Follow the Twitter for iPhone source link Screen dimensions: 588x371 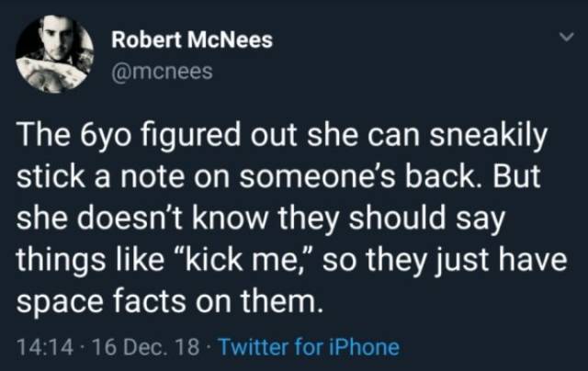pyautogui.click(x=309, y=347)
